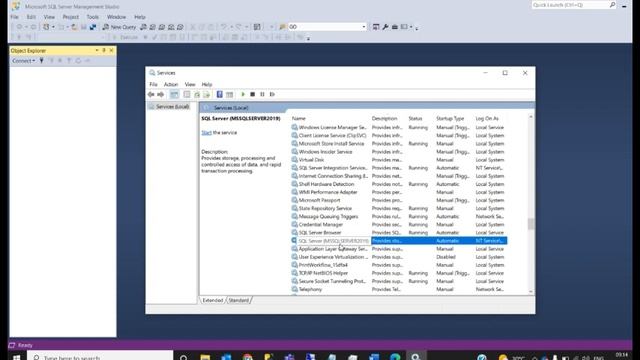This screenshot has height=360, width=640.
Task: Open properties wrench icon in SSMS toolbar
Action: 385,27
